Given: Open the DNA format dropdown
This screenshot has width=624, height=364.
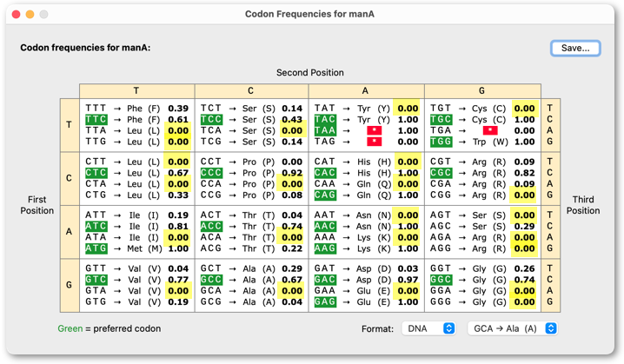Looking at the screenshot, I should [x=428, y=328].
